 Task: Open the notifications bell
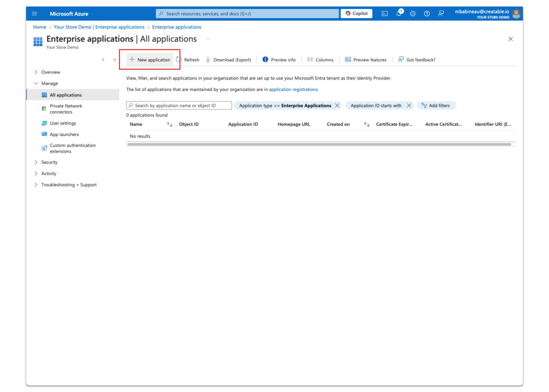click(x=398, y=13)
